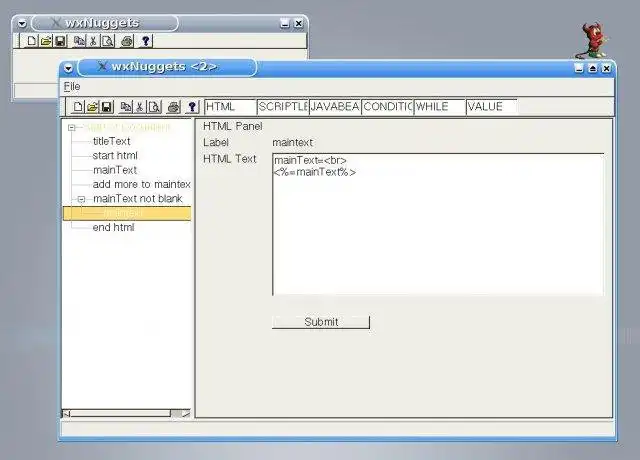Minimize the back wxNuggets window
The height and width of the screenshot is (460, 640).
pos(285,24)
